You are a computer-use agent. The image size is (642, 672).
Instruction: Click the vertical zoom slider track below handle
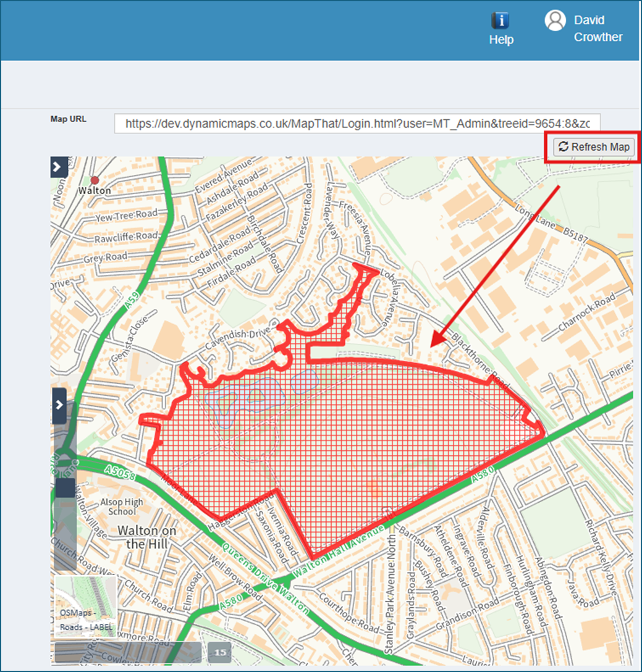coord(65,534)
